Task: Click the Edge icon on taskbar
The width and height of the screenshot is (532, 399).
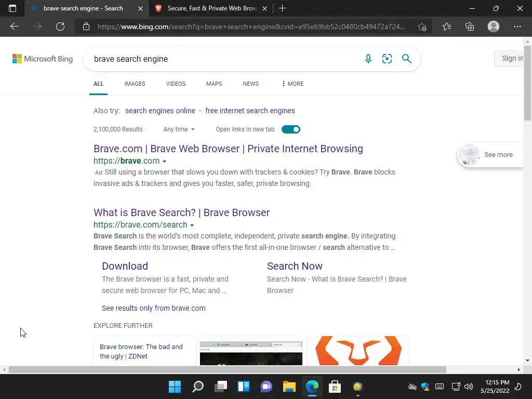Action: [312, 387]
